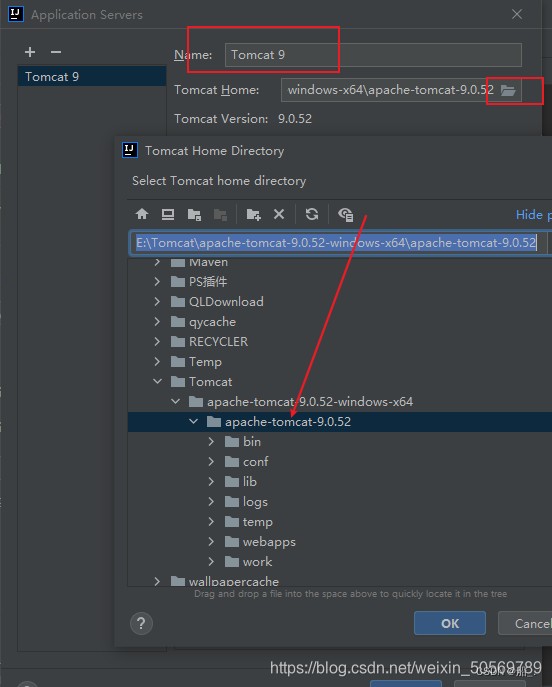Click the Hide path link
552x687 pixels.
pyautogui.click(x=534, y=215)
